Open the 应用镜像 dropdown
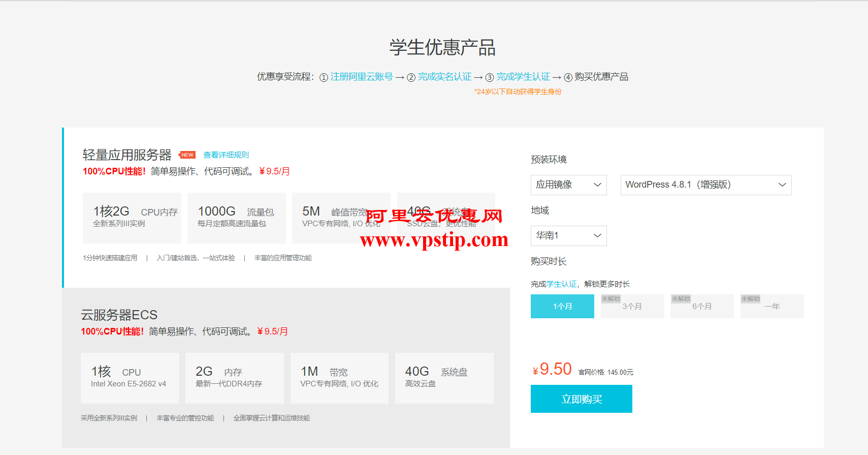 569,185
